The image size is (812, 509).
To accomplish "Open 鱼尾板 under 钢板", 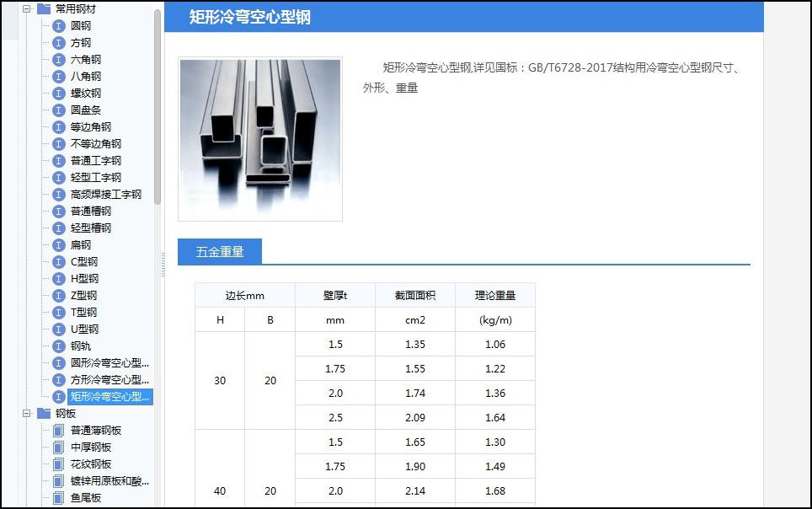I will [x=86, y=498].
